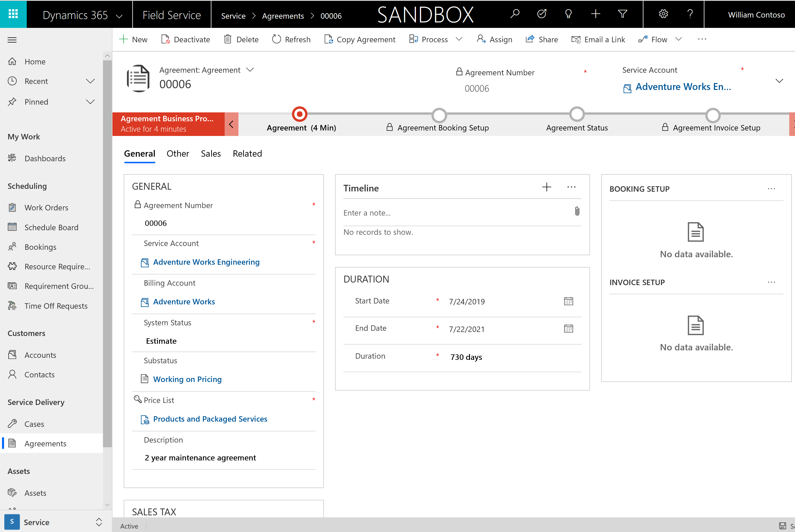Switch to the Other tab
795x532 pixels.
177,153
